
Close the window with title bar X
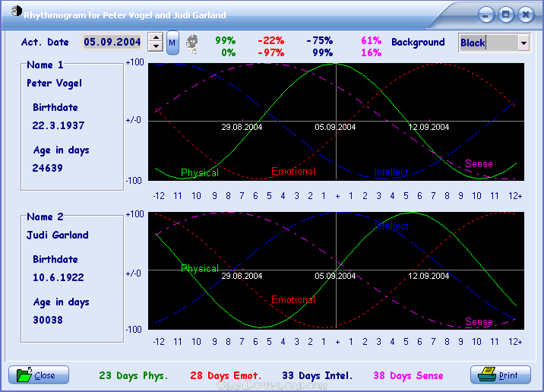[526, 15]
